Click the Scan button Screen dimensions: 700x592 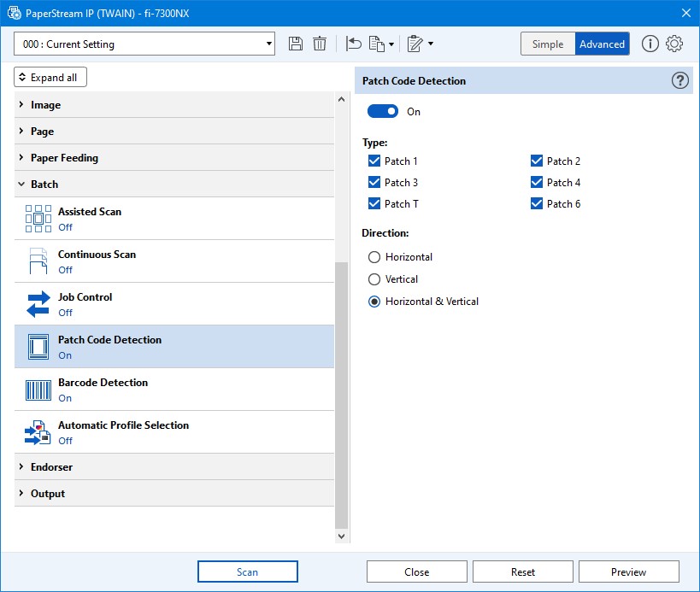click(x=247, y=571)
